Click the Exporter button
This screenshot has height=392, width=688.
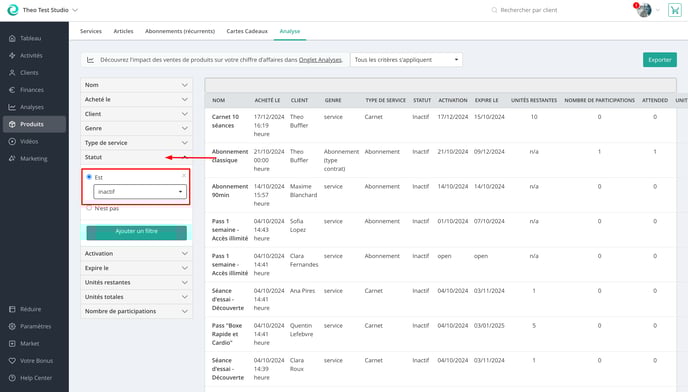click(659, 60)
